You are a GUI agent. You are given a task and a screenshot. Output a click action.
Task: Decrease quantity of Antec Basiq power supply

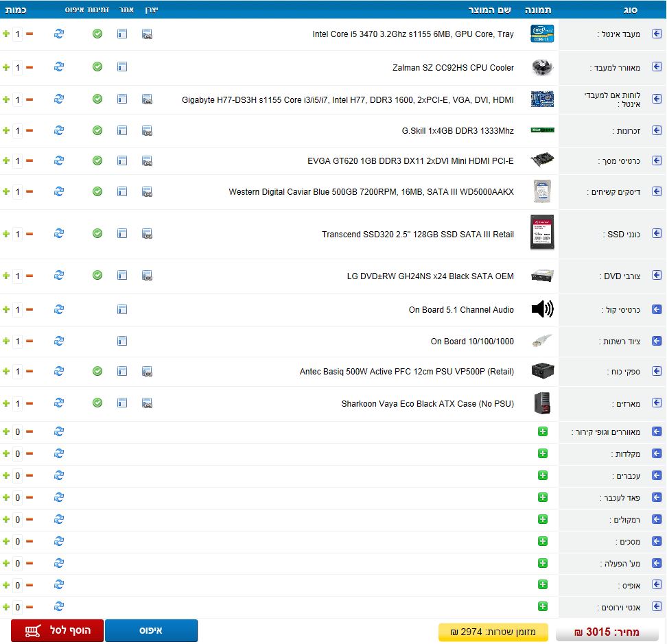(x=30, y=371)
